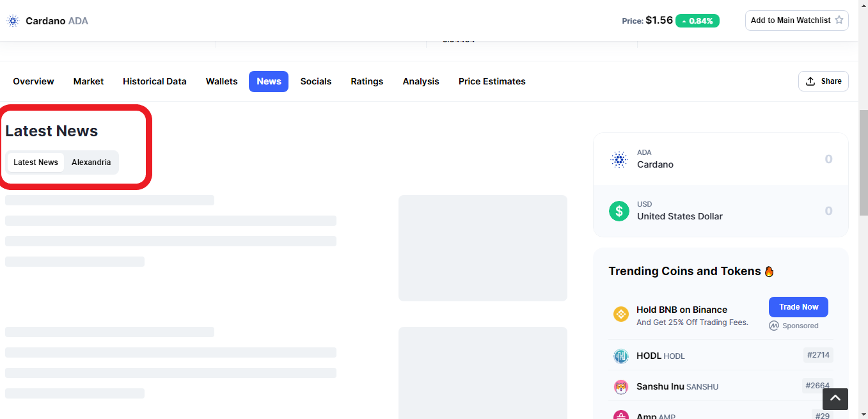The height and width of the screenshot is (419, 868).
Task: Click the Trending Coins and Tokens heading
Action: click(x=684, y=271)
